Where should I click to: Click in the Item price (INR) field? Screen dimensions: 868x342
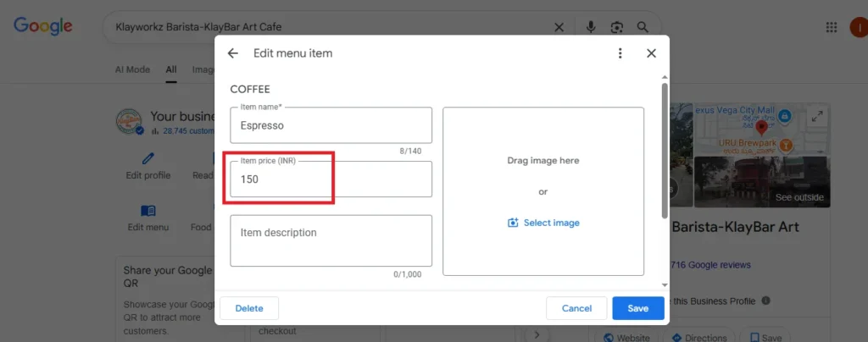331,179
